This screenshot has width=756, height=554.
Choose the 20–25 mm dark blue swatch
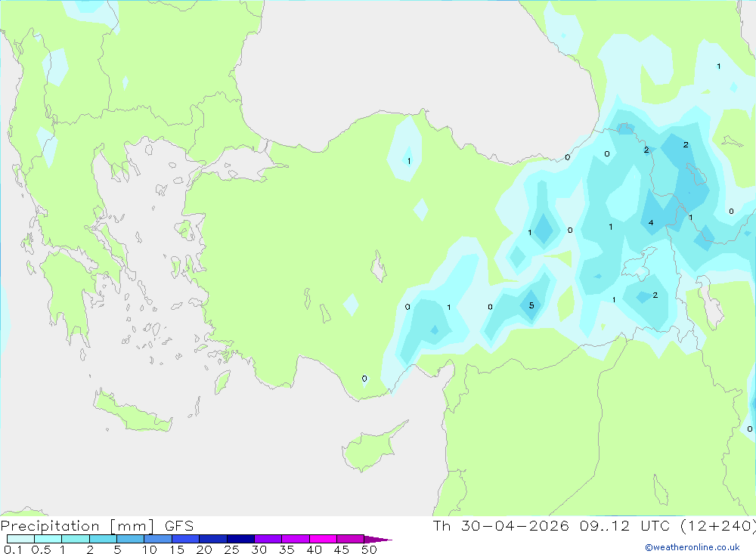click(212, 539)
